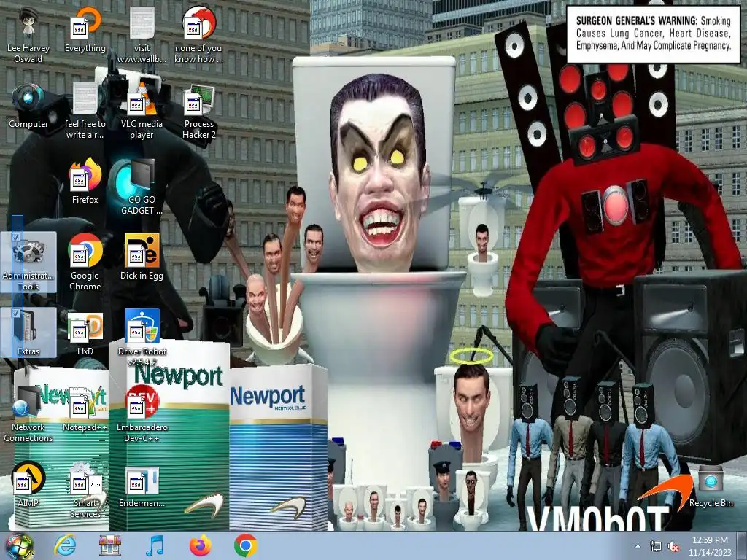The height and width of the screenshot is (560, 747).
Task: Open the Enderman... desktop shortcut
Action: (142, 487)
